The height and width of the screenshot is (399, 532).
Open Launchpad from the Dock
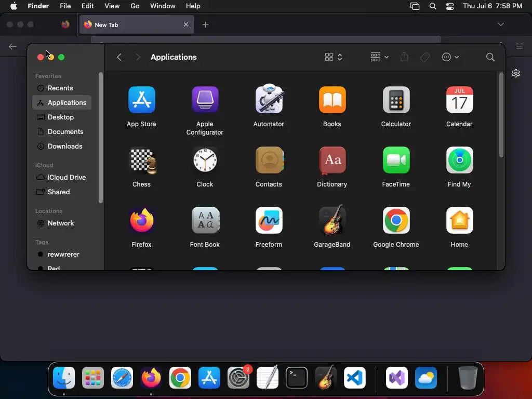click(x=93, y=378)
